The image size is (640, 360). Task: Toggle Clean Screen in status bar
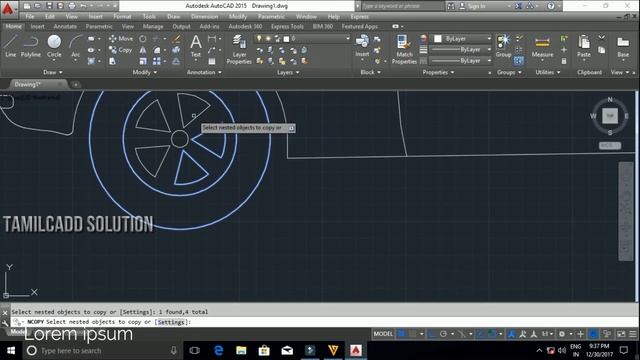(621, 334)
